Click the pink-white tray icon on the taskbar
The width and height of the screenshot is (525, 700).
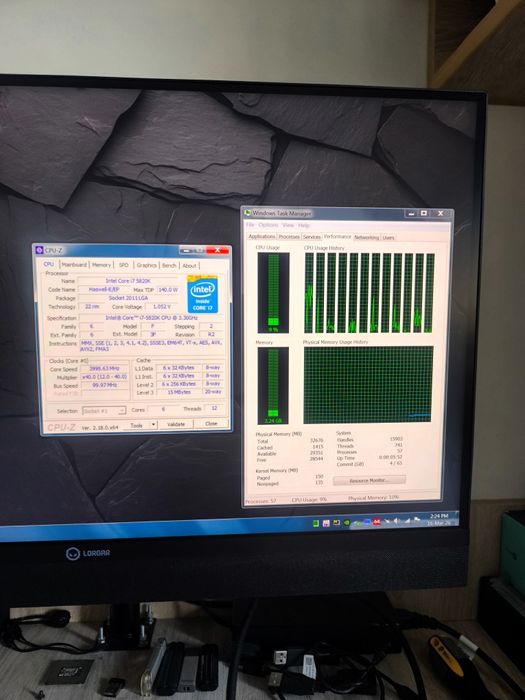[x=326, y=523]
